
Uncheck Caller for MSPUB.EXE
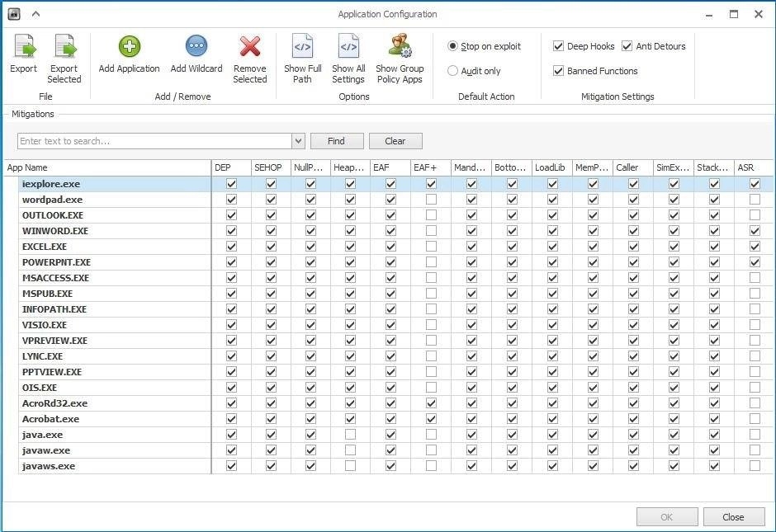(633, 293)
